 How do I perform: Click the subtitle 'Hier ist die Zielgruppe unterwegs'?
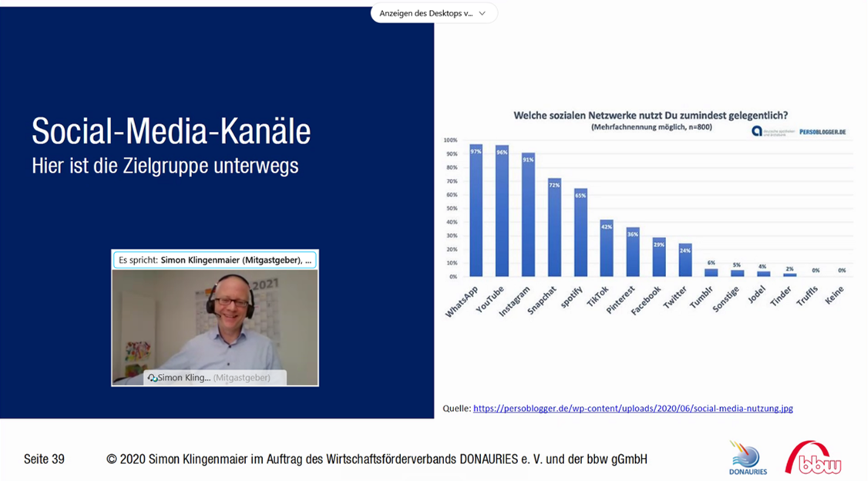[x=165, y=166]
